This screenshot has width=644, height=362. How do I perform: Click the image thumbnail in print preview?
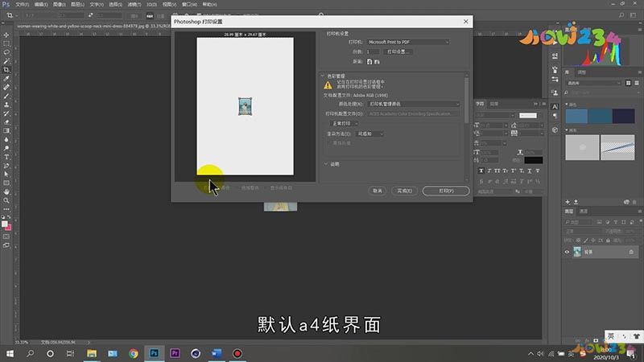[x=246, y=106]
